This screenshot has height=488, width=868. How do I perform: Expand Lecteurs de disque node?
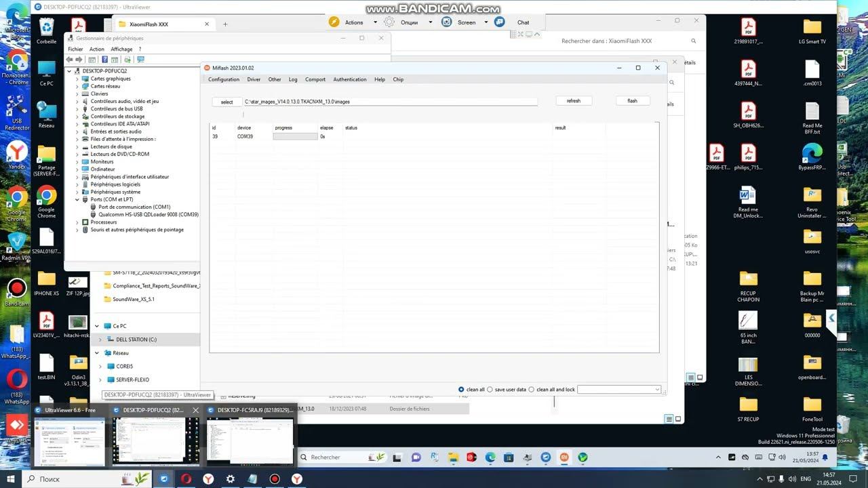coord(77,146)
